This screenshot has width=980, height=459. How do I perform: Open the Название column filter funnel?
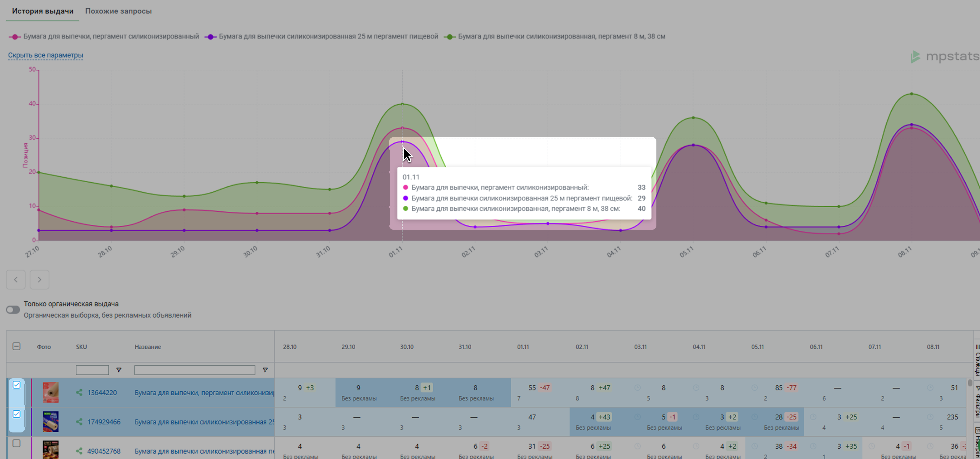click(265, 370)
